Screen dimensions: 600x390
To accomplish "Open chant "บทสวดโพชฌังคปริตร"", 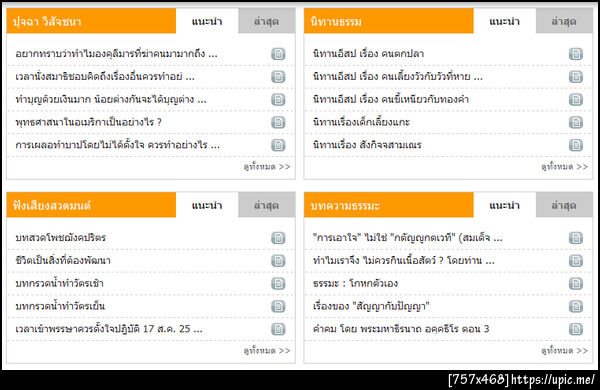I will pyautogui.click(x=60, y=238).
